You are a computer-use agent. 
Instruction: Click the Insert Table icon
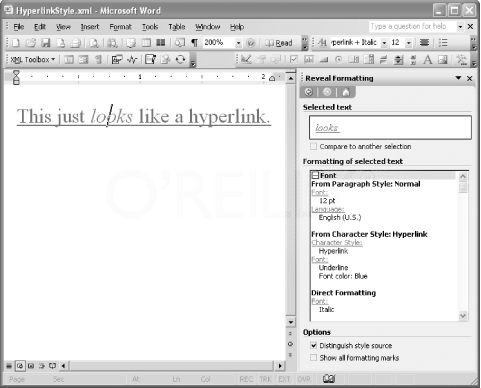tap(146, 43)
